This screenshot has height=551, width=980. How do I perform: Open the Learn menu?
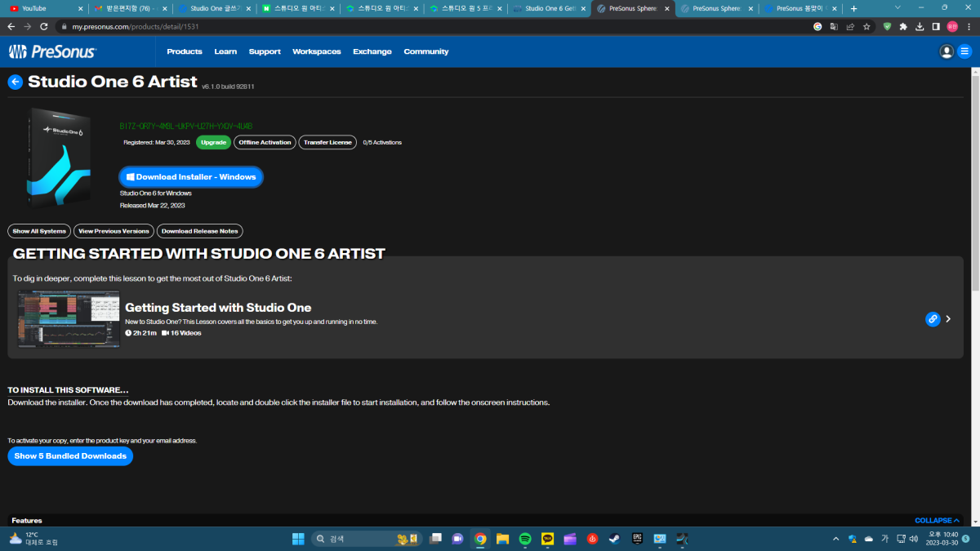point(225,51)
